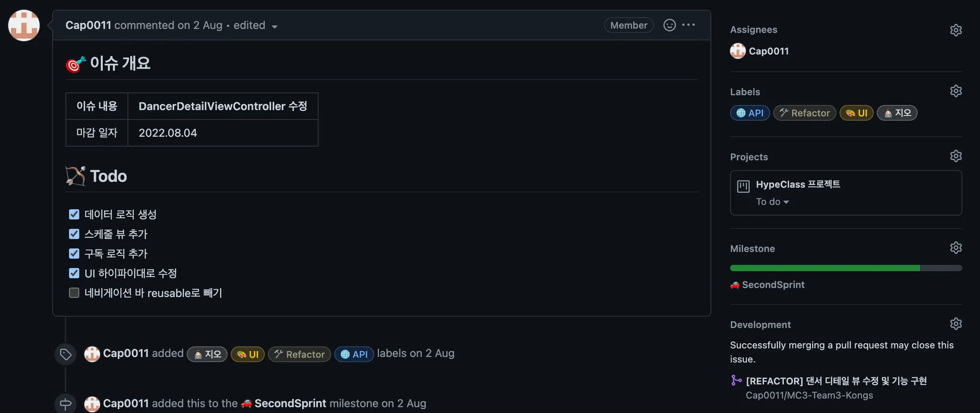Image resolution: width=980 pixels, height=413 pixels.
Task: Select the Refactor label in sidebar
Action: click(804, 113)
